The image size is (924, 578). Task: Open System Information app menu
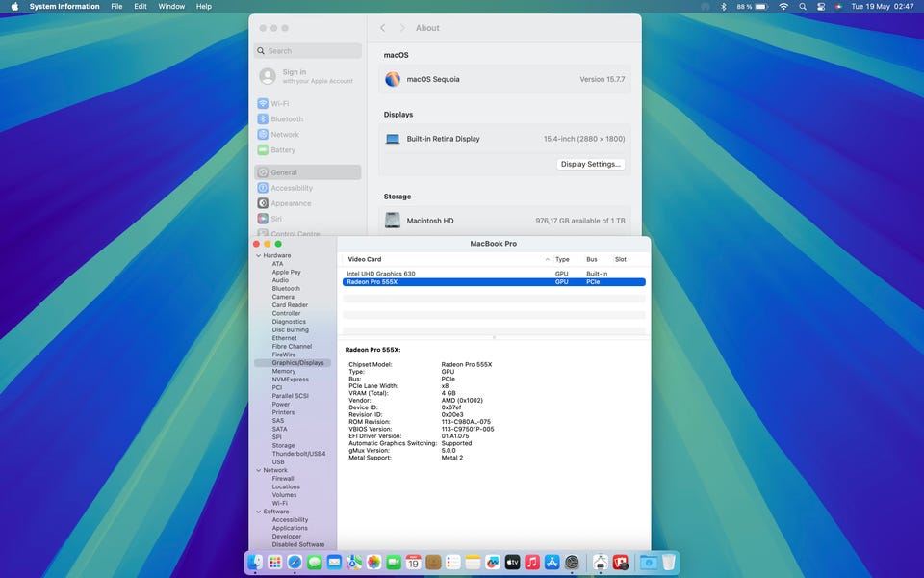(x=64, y=7)
